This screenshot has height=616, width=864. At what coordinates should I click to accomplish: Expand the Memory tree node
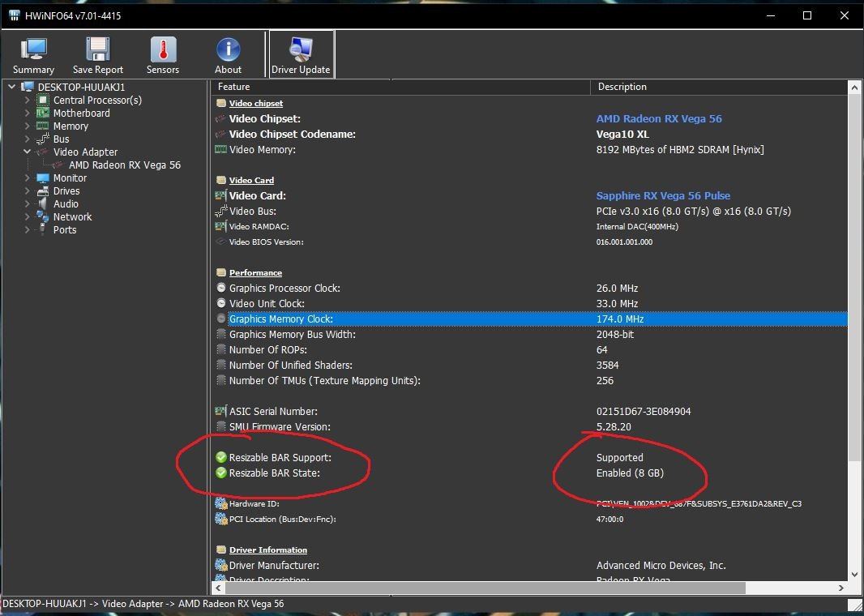[x=27, y=126]
